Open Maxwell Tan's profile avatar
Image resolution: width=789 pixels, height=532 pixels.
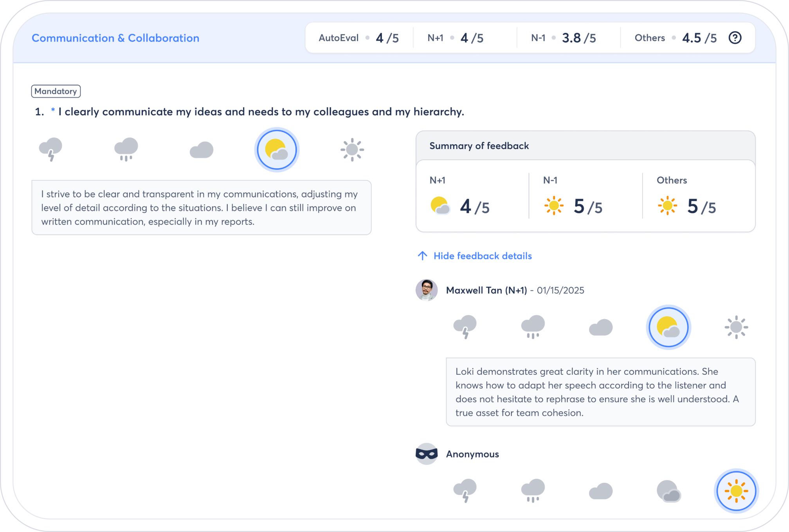pos(427,290)
